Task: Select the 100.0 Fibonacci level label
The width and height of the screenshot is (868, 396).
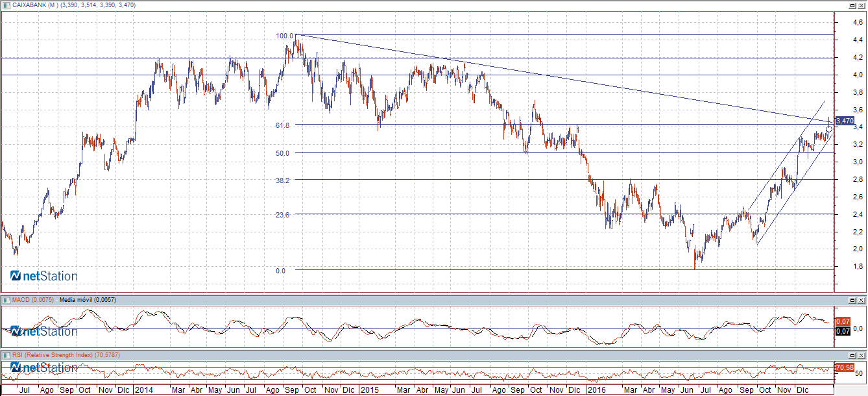Action: click(284, 36)
